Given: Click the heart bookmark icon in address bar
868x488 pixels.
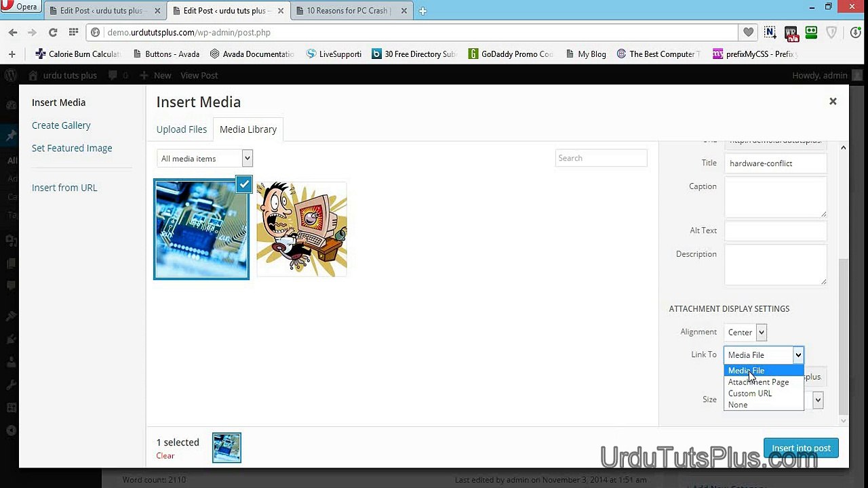Looking at the screenshot, I should click(748, 32).
